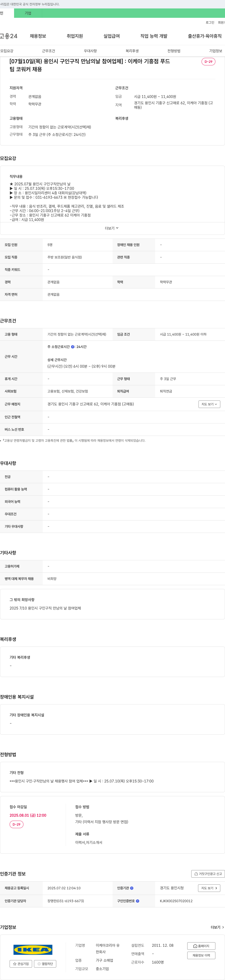Open 지도 보기 dropdown for 근무 예정지
Image resolution: width=225 pixels, height=980 pixels.
(x=209, y=404)
